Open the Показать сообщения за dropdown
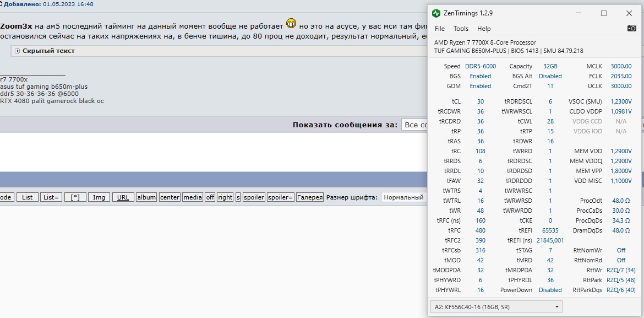This screenshot has width=644, height=318. pyautogui.click(x=415, y=125)
